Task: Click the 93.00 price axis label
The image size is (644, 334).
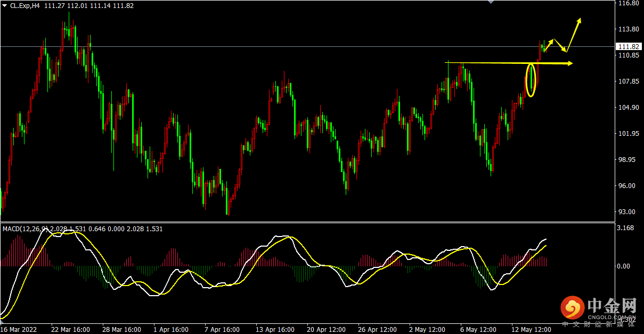Action: (625, 212)
